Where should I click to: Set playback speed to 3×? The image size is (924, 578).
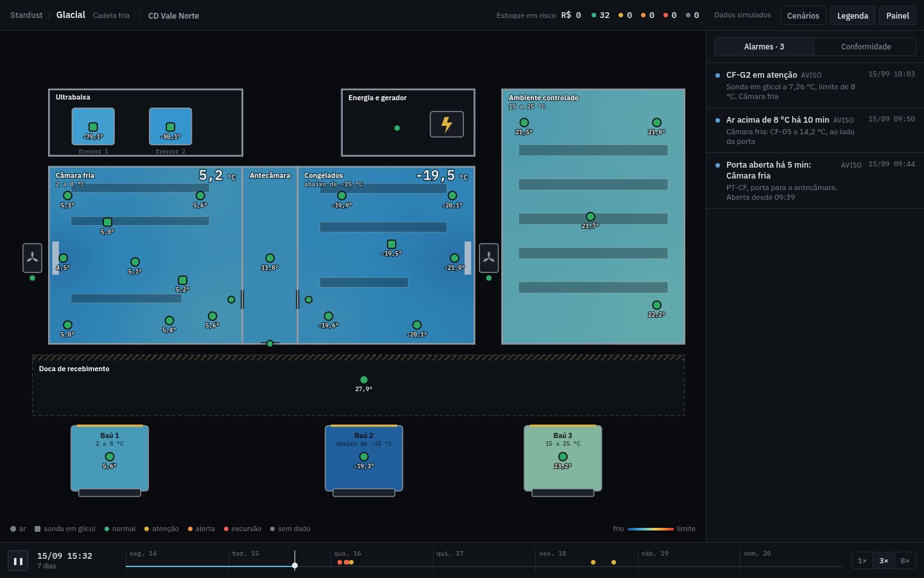884,561
